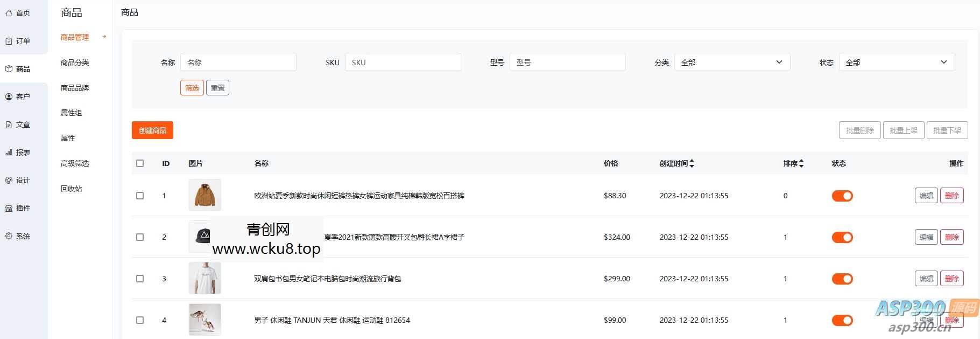Click the 批量上架 bulk publish button
Screen dimensions: 980x339
click(x=904, y=130)
